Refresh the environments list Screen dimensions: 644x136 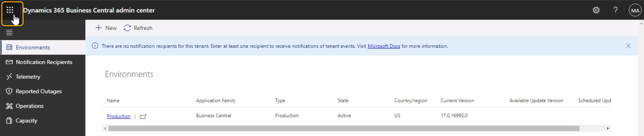[x=138, y=28]
